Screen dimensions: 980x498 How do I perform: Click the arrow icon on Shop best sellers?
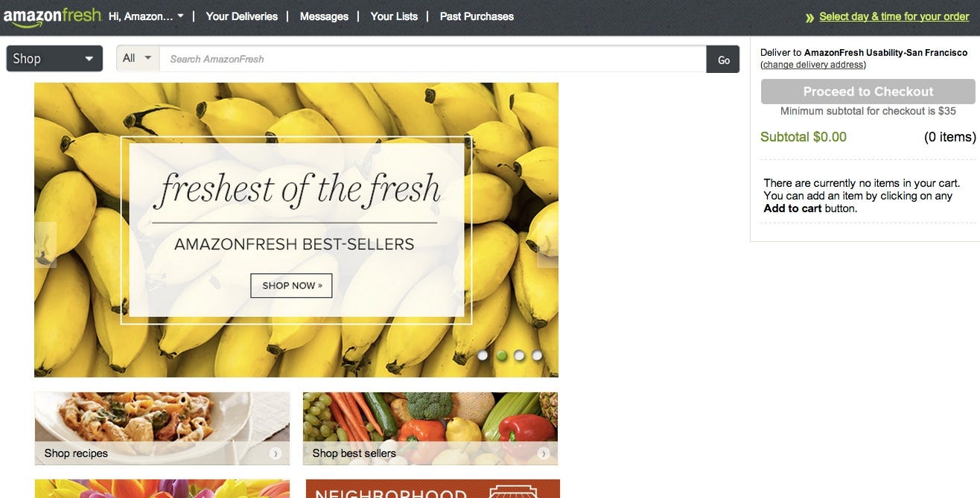click(x=544, y=453)
